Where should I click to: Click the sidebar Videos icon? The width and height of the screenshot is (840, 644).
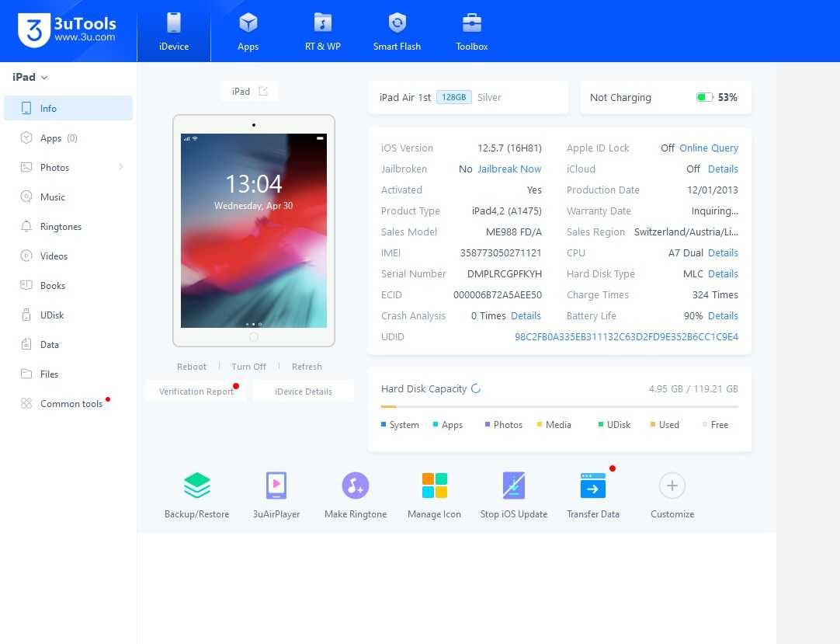[x=26, y=256]
